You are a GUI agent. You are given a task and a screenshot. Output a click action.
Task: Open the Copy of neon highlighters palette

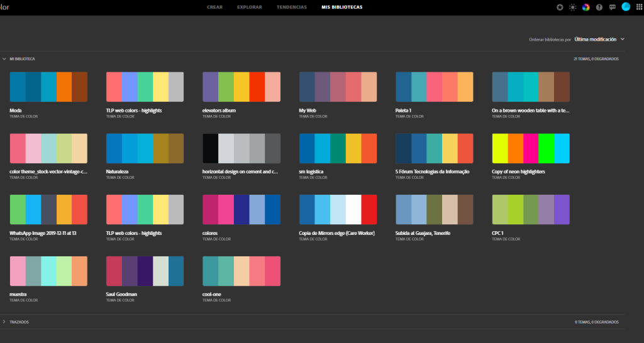point(531,148)
